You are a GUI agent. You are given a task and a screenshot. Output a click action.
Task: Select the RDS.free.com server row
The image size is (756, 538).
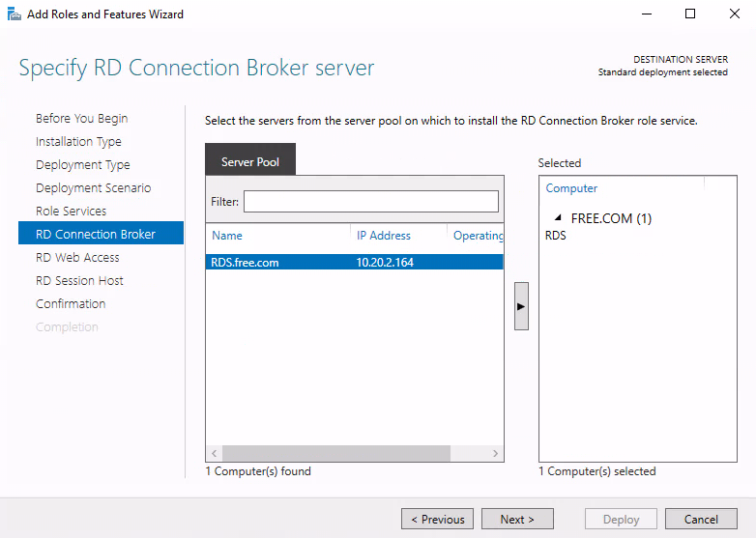tap(355, 262)
